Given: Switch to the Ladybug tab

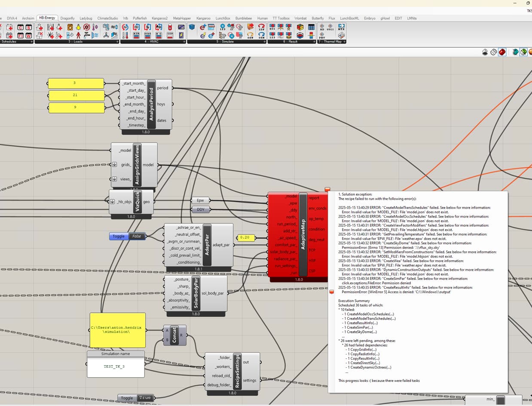Looking at the screenshot, I should [x=86, y=18].
